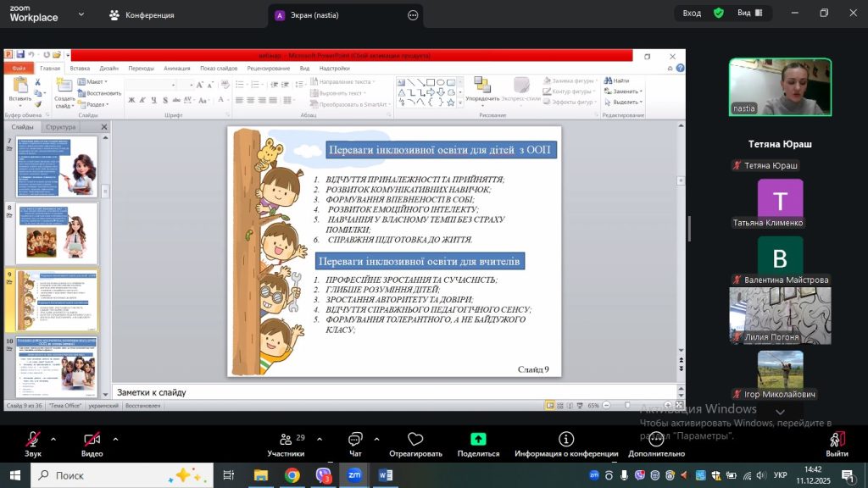Click the Вход sign-in button
The image size is (868, 488).
point(692,14)
